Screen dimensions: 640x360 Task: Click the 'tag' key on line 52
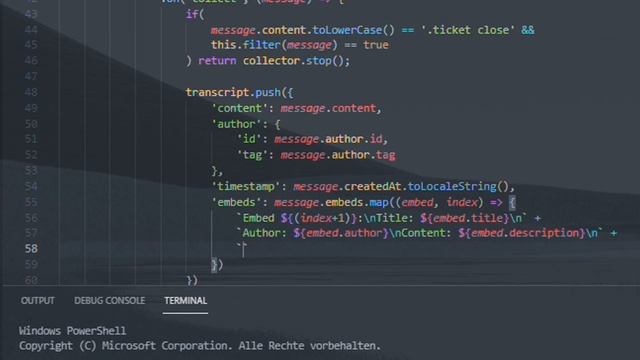click(x=252, y=155)
